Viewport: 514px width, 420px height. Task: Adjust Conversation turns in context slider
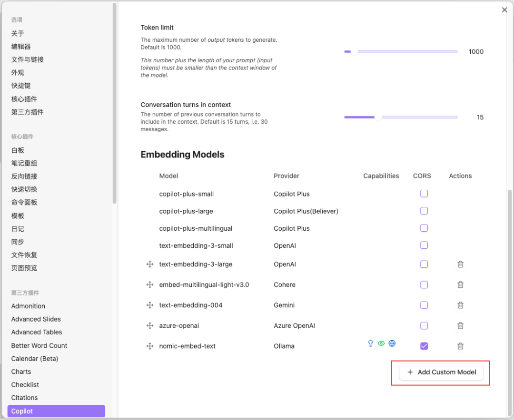coord(401,117)
